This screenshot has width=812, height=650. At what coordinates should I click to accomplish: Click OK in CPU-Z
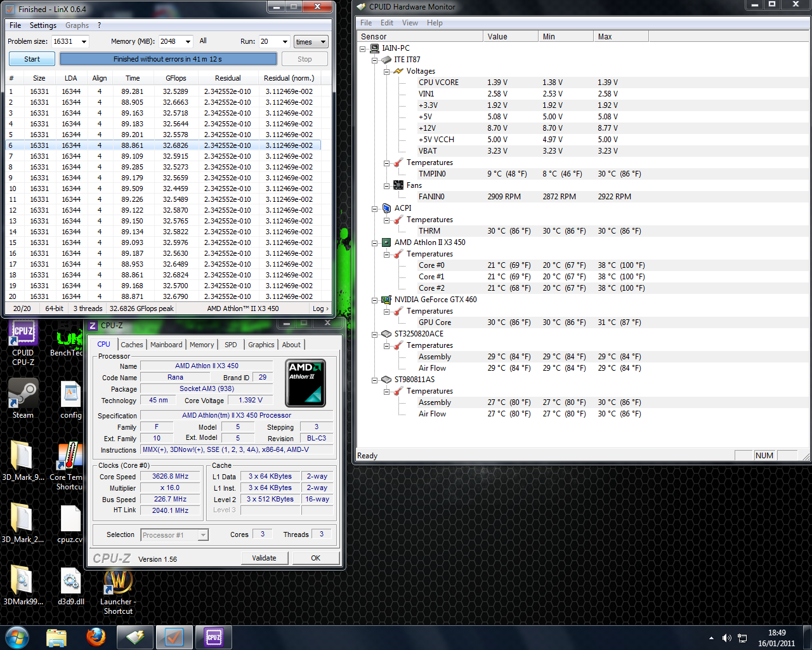(x=315, y=558)
